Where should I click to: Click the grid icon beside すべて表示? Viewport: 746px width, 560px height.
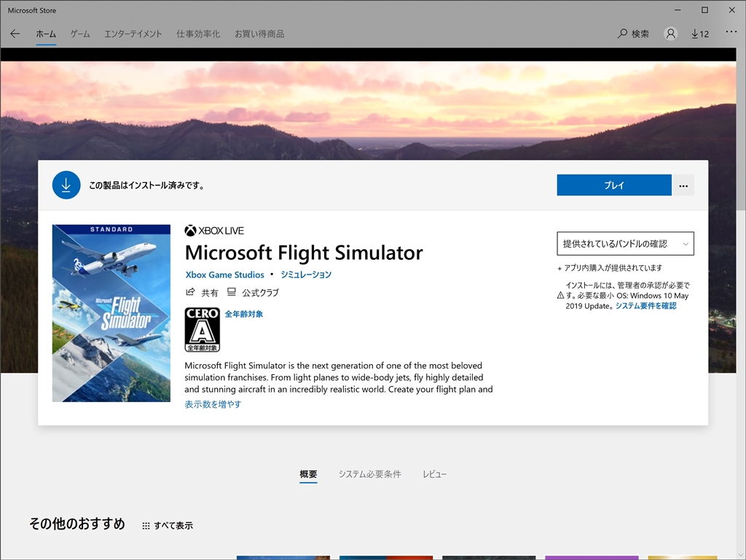tap(146, 526)
